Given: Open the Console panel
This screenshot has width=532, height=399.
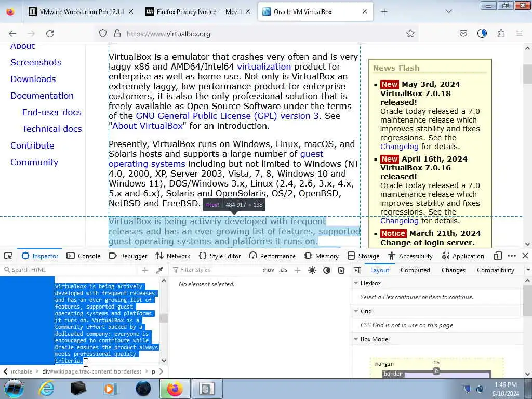Looking at the screenshot, I should pyautogui.click(x=84, y=256).
